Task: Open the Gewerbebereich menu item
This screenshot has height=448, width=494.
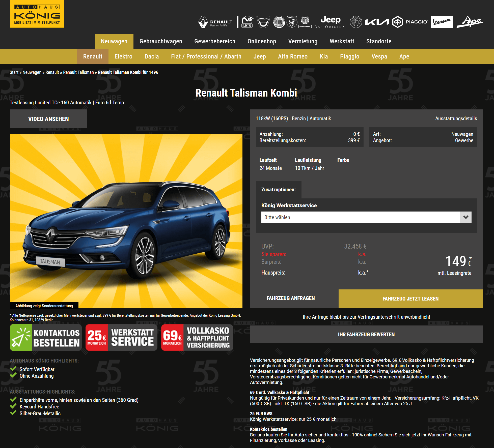Action: [215, 41]
